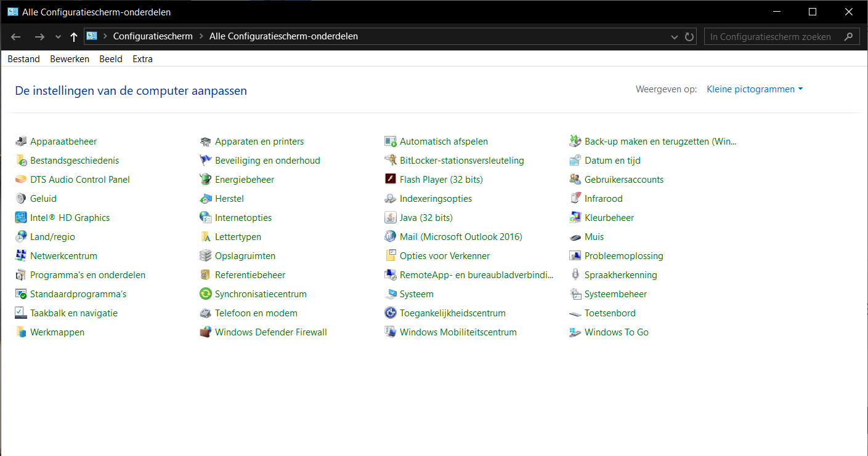The width and height of the screenshot is (868, 456).
Task: Open the RemoteApp- en bureaubladverbindingen link
Action: [477, 275]
